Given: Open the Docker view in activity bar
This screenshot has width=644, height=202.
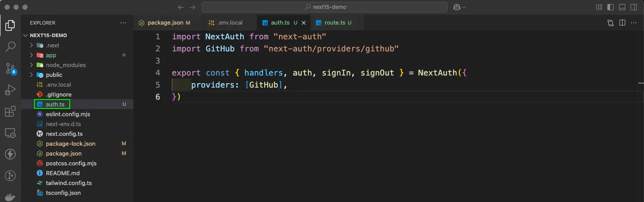Looking at the screenshot, I should coord(10,197).
